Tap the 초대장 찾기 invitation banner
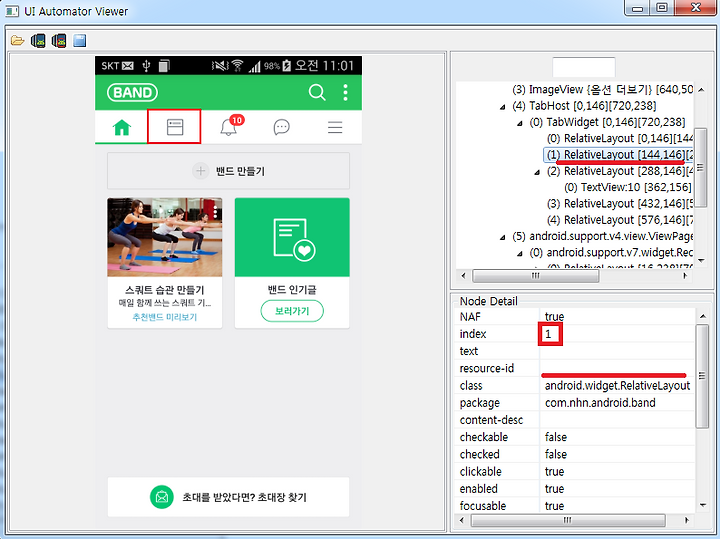 pyautogui.click(x=228, y=497)
